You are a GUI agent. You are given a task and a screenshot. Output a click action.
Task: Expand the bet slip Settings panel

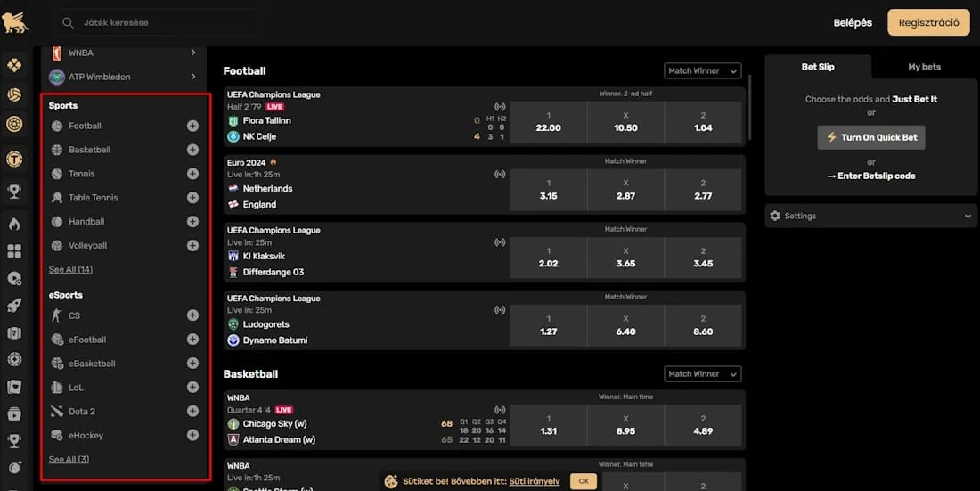(x=871, y=216)
